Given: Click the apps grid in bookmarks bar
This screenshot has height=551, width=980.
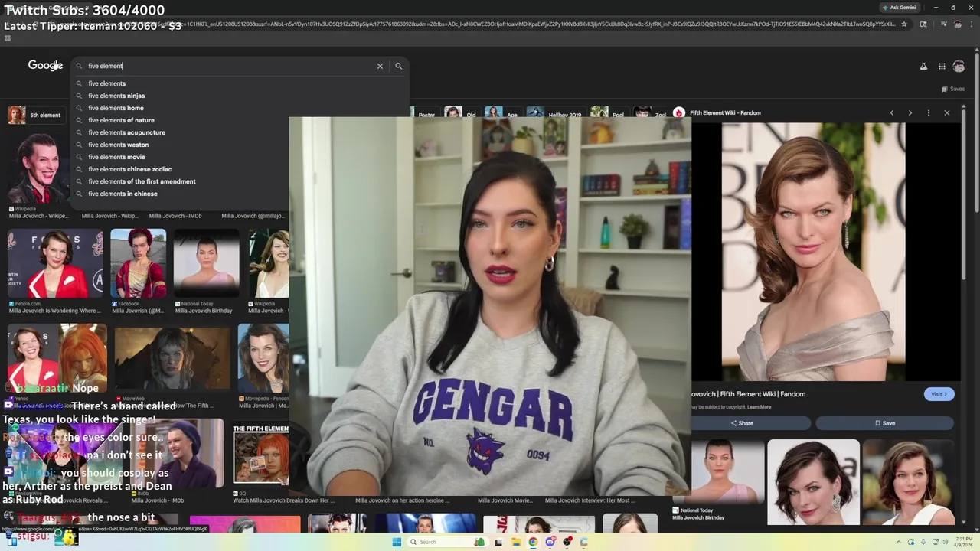Looking at the screenshot, I should [8, 38].
